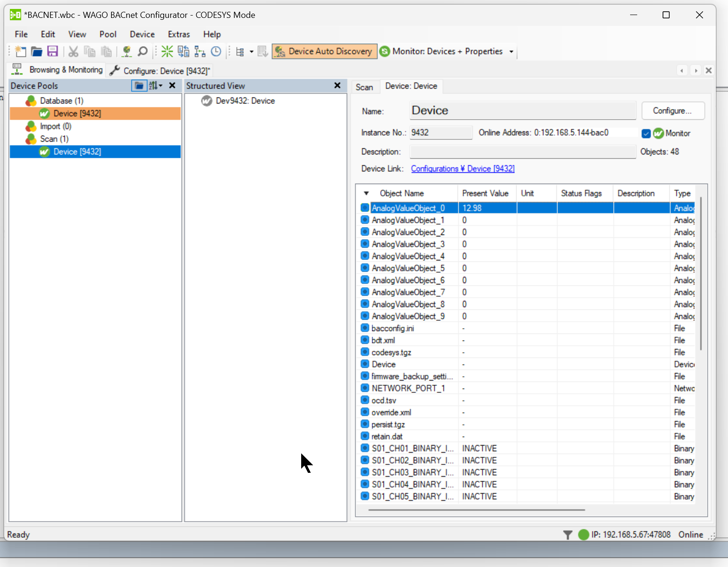
Task: Open the File menu
Action: pos(21,34)
